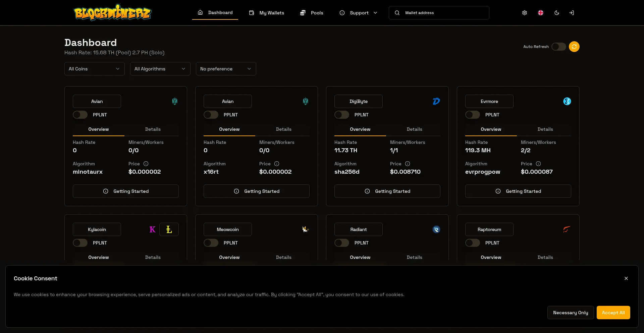Image resolution: width=644 pixels, height=333 pixels.
Task: Choose Necessary Only cookies
Action: click(571, 313)
